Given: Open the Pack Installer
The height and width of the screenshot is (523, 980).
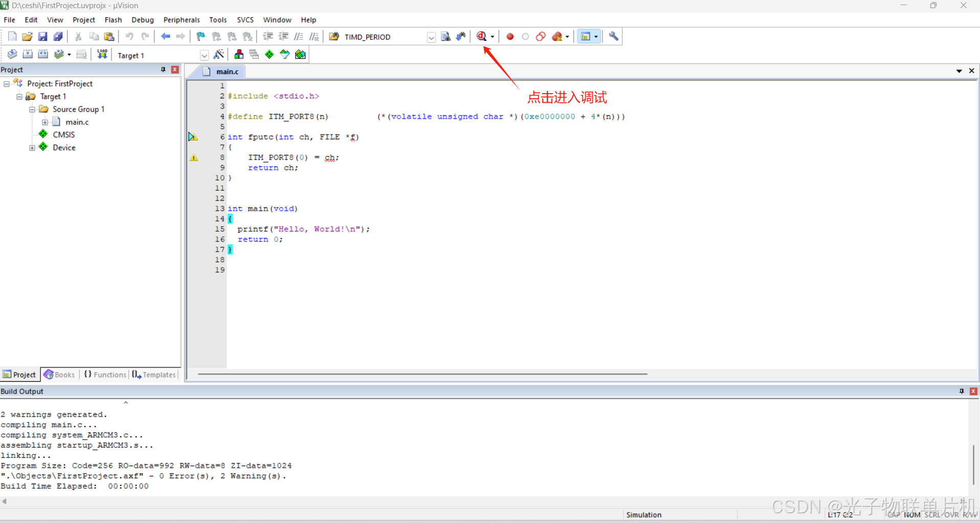Looking at the screenshot, I should click(x=300, y=54).
